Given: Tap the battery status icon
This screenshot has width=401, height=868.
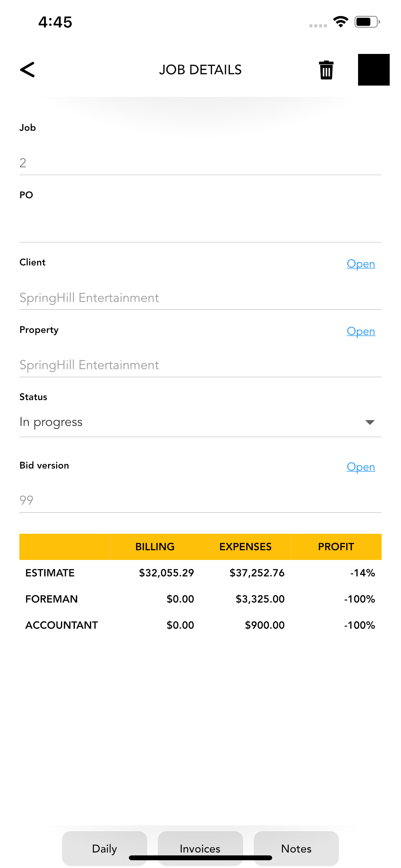Looking at the screenshot, I should [367, 22].
